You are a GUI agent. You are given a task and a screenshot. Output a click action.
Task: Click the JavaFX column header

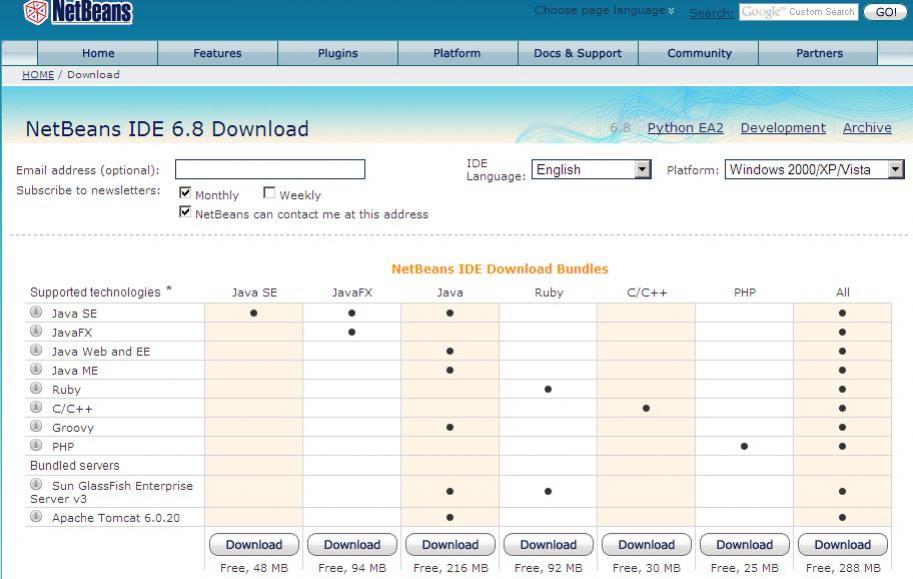click(x=352, y=292)
